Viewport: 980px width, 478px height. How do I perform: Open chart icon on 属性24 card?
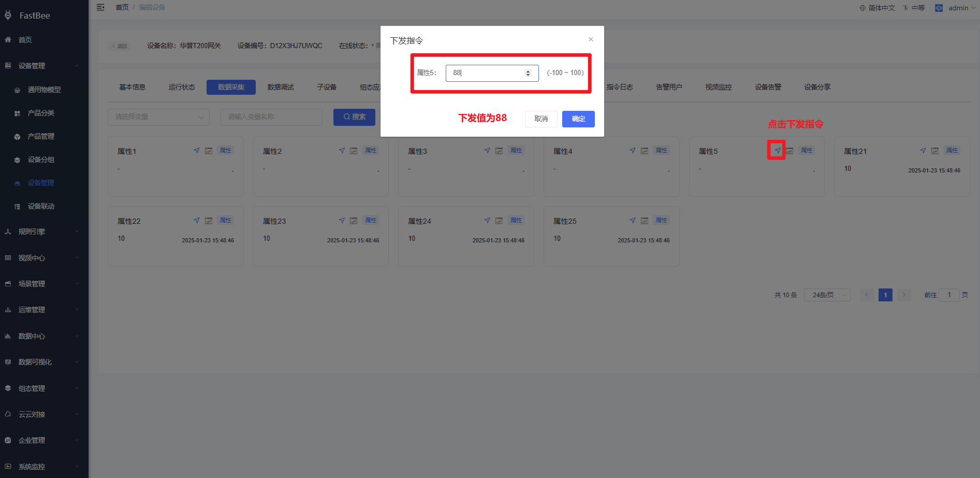[x=499, y=221]
